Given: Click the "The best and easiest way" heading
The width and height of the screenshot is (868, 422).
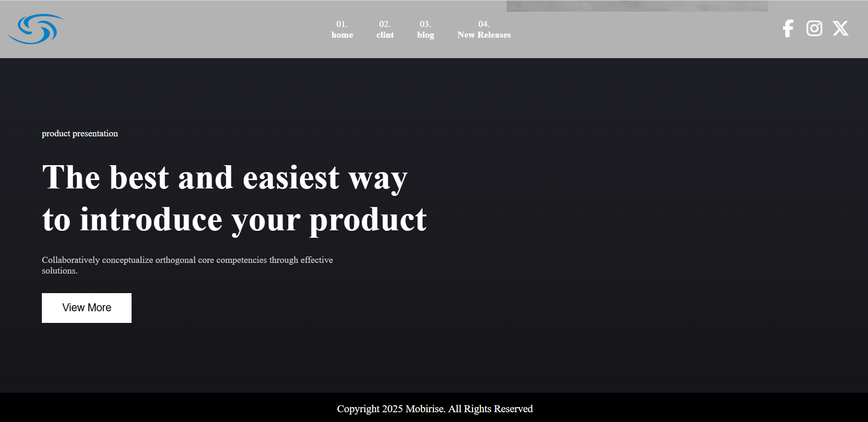Looking at the screenshot, I should (225, 178).
